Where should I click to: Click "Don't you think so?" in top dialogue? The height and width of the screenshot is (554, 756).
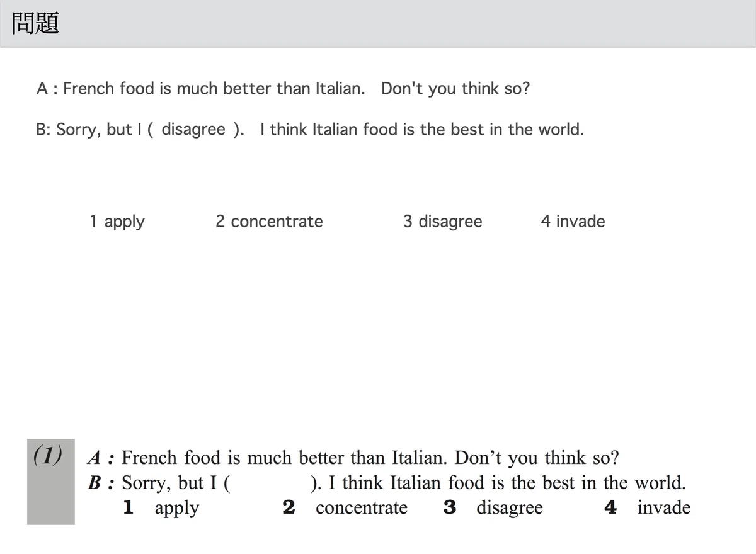coord(455,89)
